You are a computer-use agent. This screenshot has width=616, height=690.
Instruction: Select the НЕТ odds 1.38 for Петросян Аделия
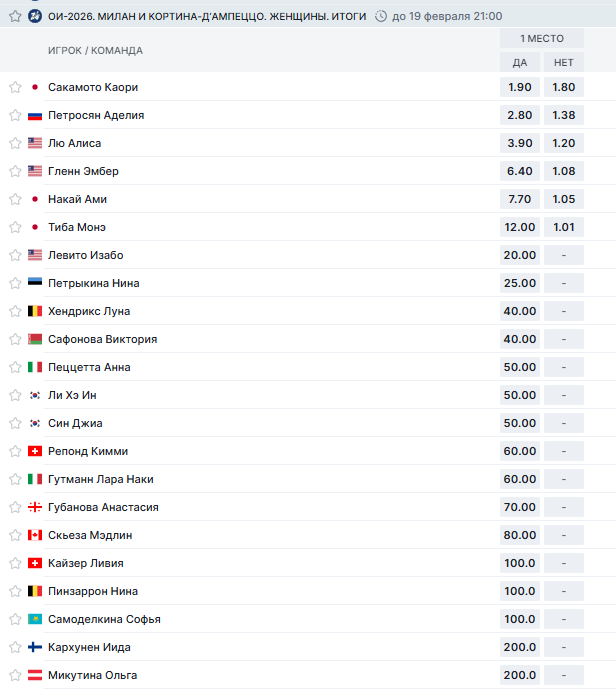564,115
